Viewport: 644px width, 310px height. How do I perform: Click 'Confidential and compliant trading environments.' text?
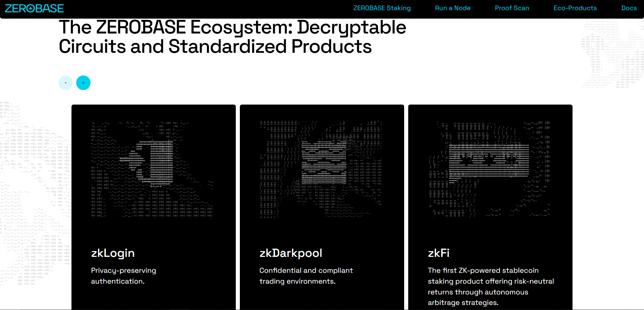tap(306, 276)
